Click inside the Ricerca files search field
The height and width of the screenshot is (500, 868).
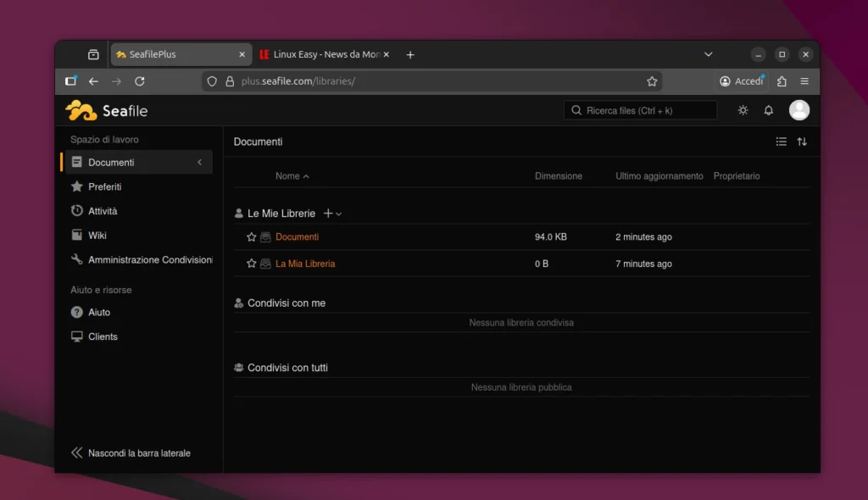[x=640, y=110]
